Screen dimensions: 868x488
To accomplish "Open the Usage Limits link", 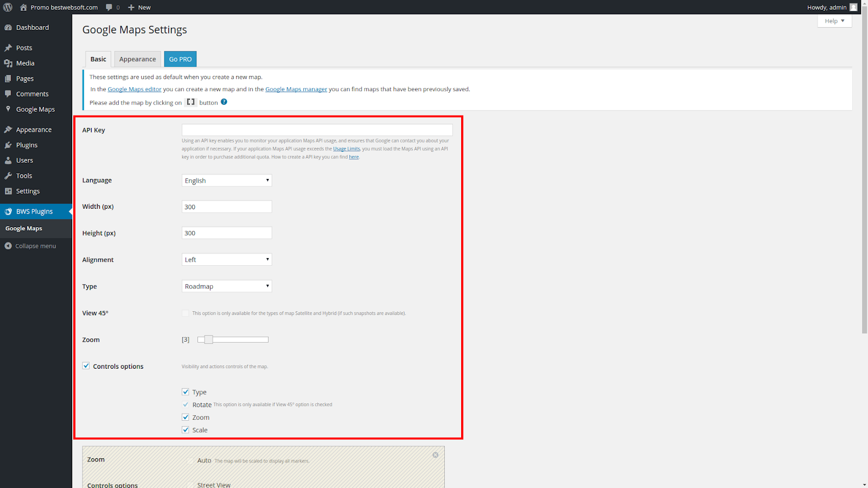I will (347, 149).
